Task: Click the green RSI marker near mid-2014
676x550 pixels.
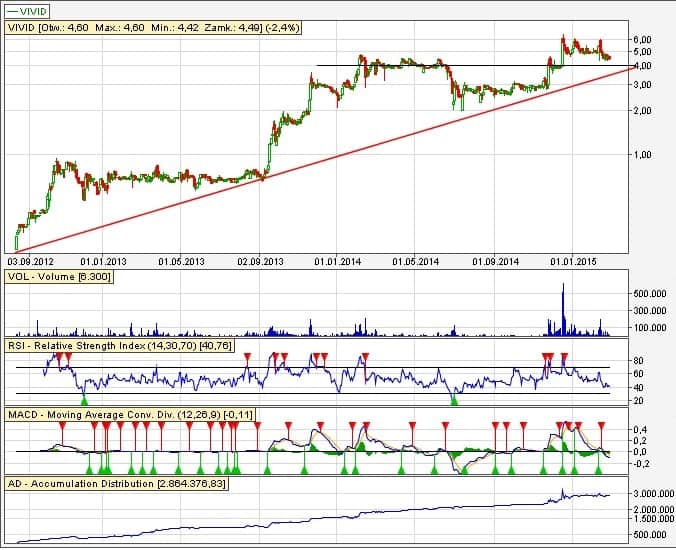Action: click(454, 400)
